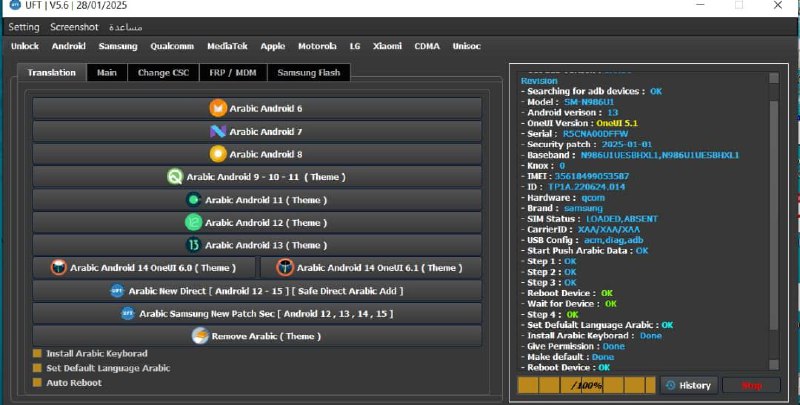Viewport: 800px width, 405px height.
Task: Open the Setting menu
Action: pyautogui.click(x=23, y=27)
